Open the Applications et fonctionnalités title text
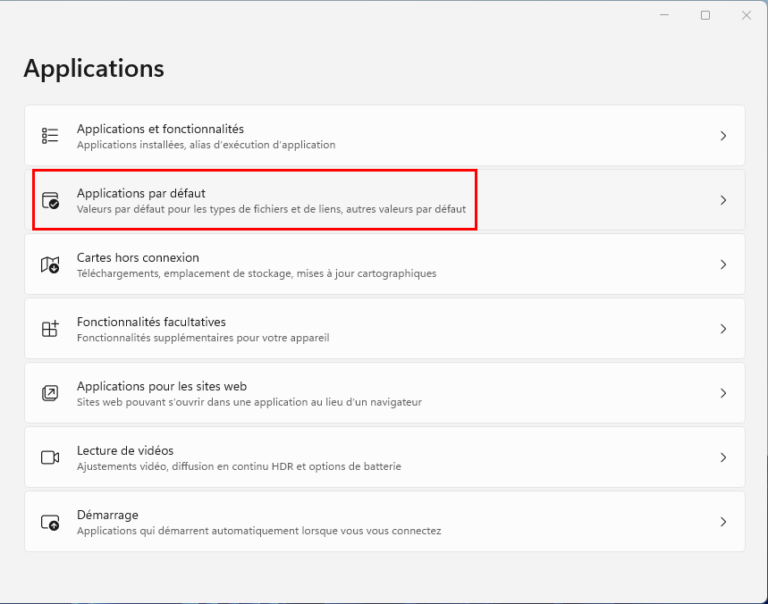 [x=160, y=129]
